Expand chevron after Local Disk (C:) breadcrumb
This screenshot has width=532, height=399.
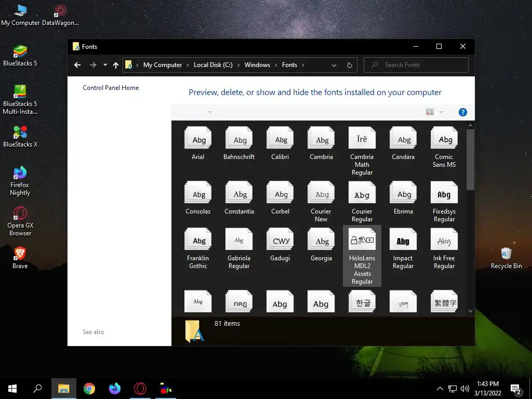coord(238,65)
